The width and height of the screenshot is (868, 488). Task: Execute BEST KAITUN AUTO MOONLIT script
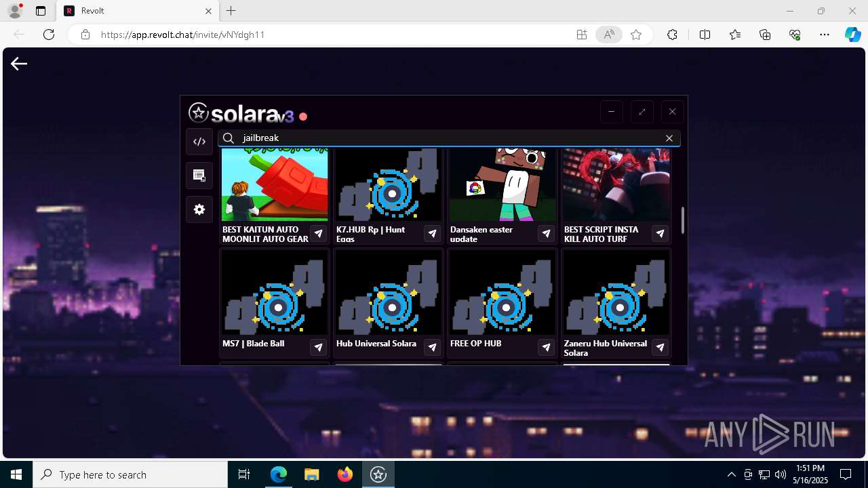pyautogui.click(x=319, y=234)
